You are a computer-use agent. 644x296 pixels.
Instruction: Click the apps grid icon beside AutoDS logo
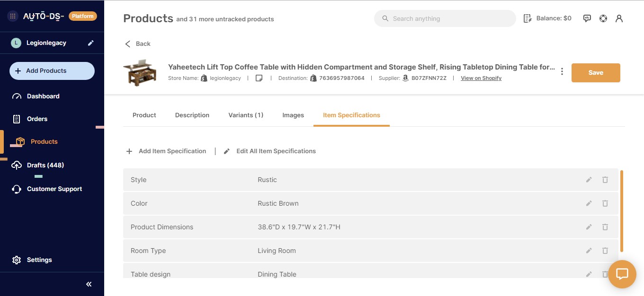(x=13, y=16)
